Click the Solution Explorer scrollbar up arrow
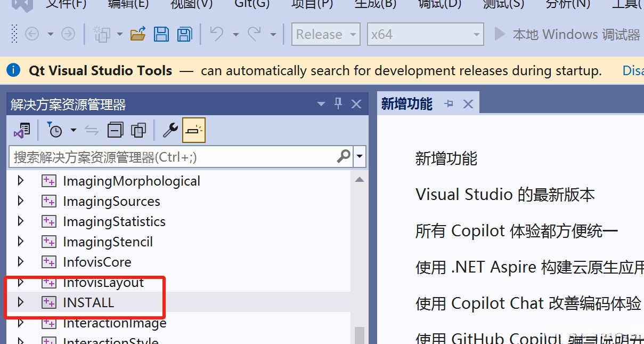The image size is (644, 344). tap(360, 180)
